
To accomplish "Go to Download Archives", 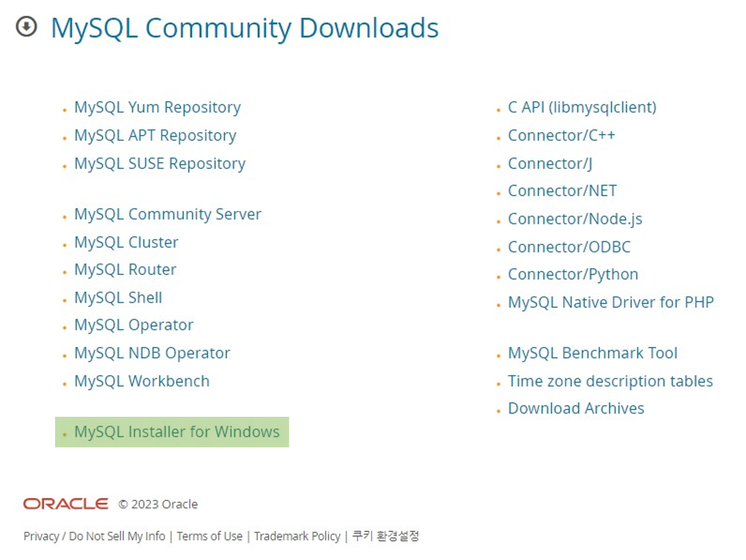I will point(576,408).
